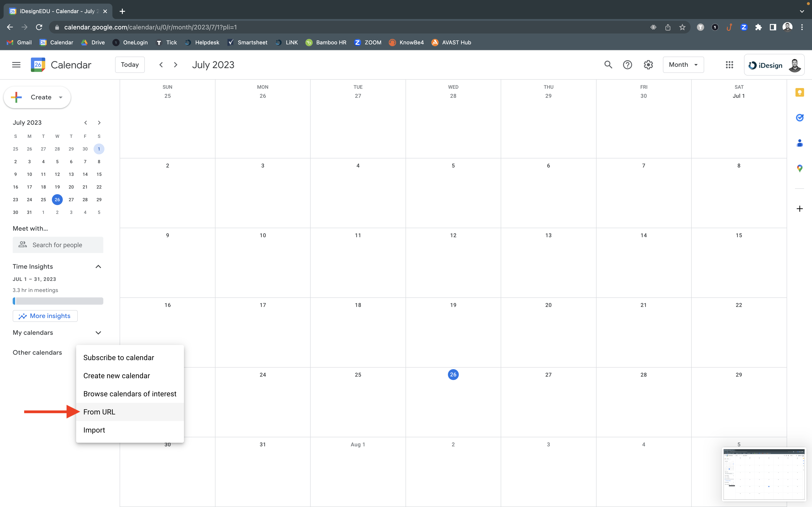Open Contacts side panel icon
The width and height of the screenshot is (812, 507).
[800, 143]
